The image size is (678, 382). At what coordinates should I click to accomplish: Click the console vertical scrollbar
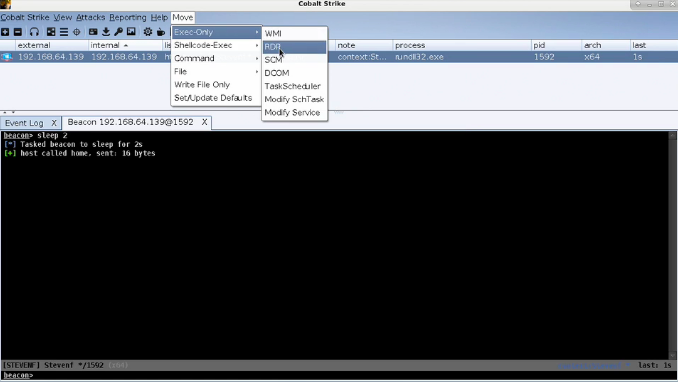[x=672, y=245]
